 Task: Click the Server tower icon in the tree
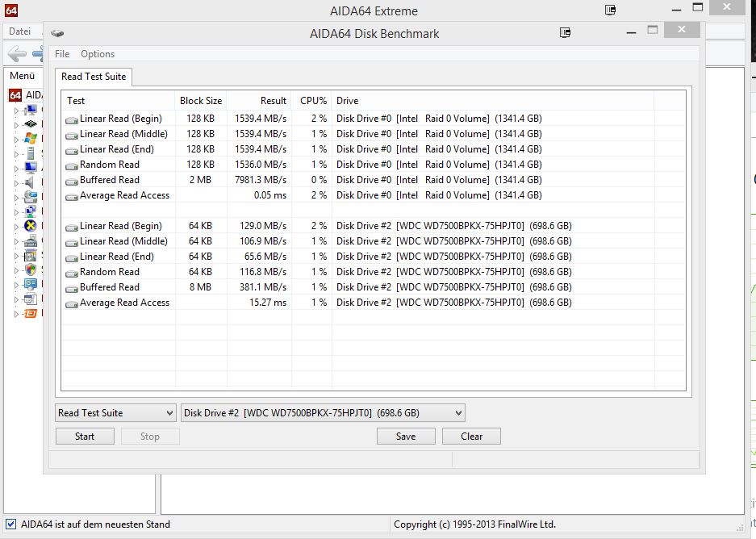(31, 153)
